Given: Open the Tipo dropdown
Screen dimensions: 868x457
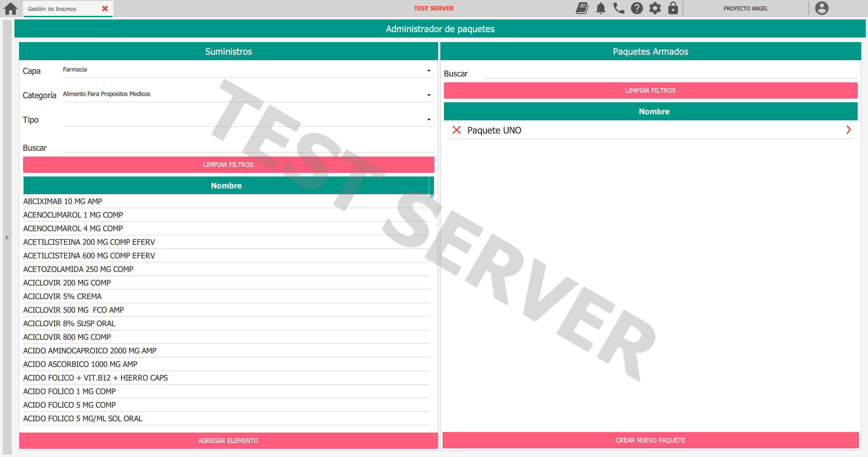Looking at the screenshot, I should [x=429, y=119].
